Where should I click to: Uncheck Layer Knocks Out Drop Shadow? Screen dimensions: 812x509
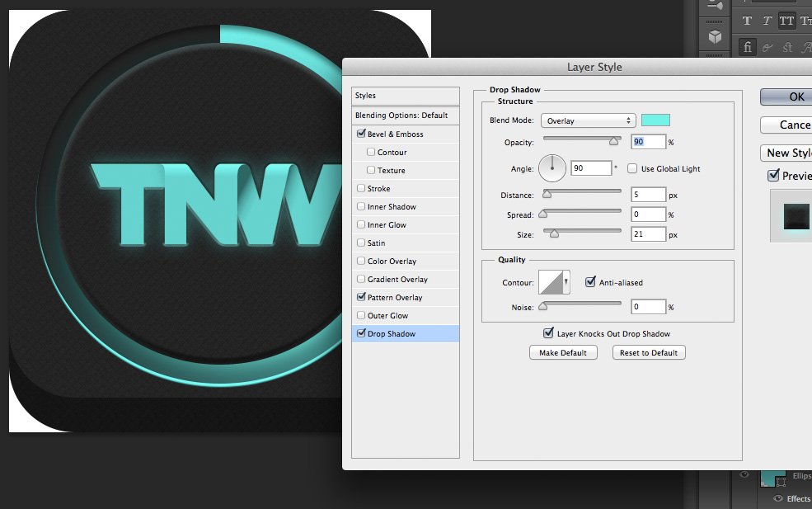tap(548, 333)
